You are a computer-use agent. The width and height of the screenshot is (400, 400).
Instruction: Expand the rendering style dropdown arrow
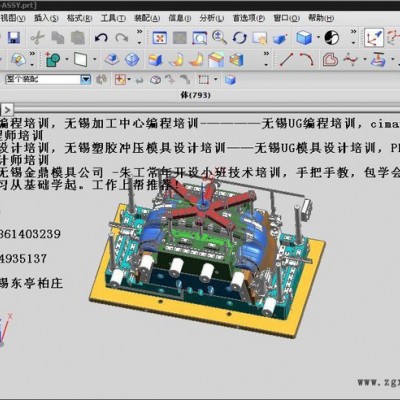point(318,37)
